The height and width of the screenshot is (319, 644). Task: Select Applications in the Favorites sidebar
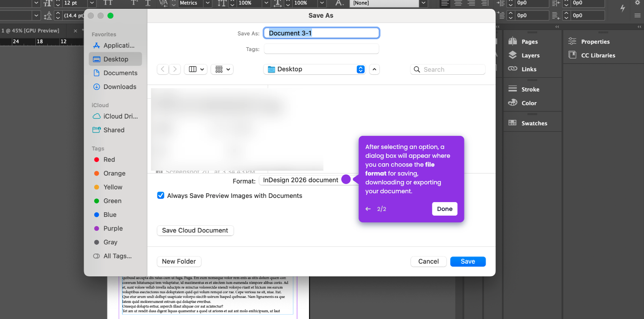pos(115,46)
